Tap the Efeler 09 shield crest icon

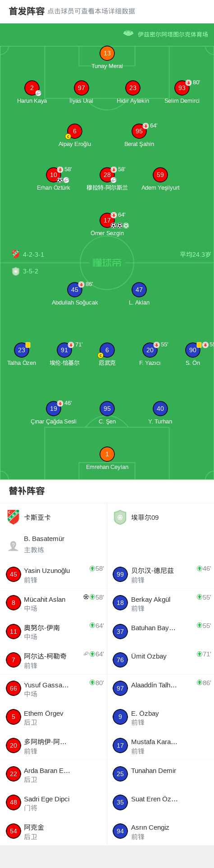120,517
